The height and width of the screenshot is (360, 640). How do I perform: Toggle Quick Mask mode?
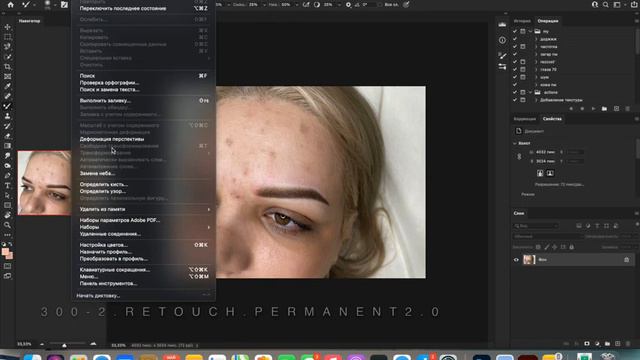7,266
